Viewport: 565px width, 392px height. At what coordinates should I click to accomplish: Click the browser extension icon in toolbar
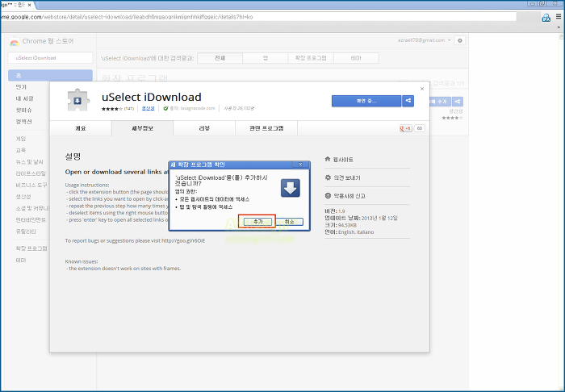point(546,17)
